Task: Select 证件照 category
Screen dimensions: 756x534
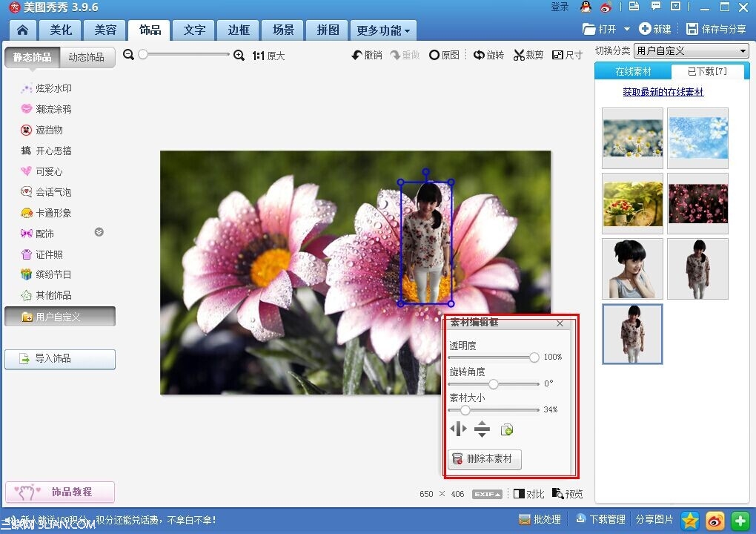Action: coord(42,254)
